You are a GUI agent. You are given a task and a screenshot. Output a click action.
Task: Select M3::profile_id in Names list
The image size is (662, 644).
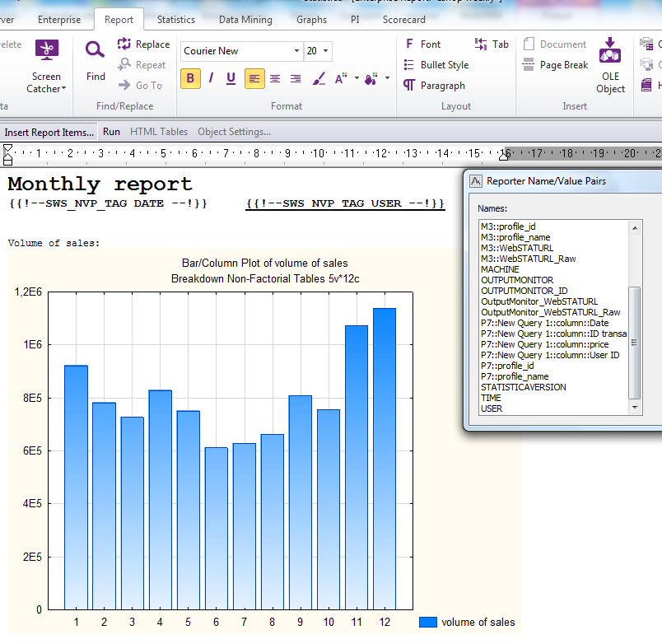(508, 226)
